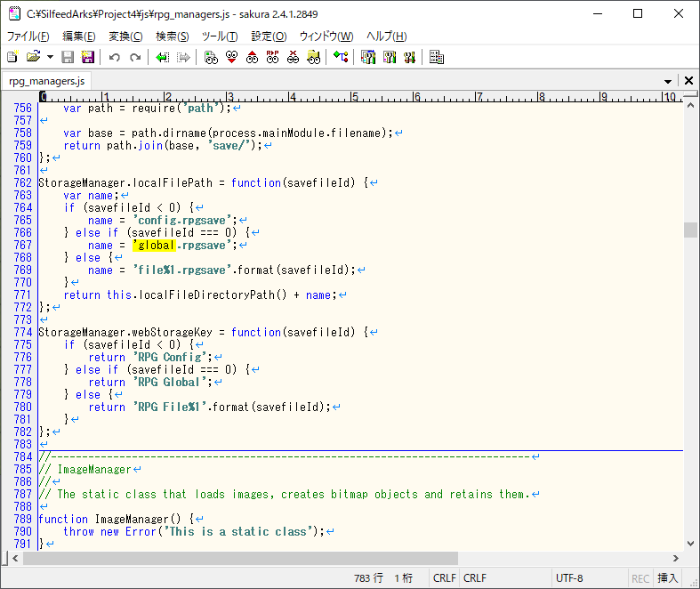Find next match with the down-arrow binoculars
Screen dimensions: 700x589
tap(231, 57)
